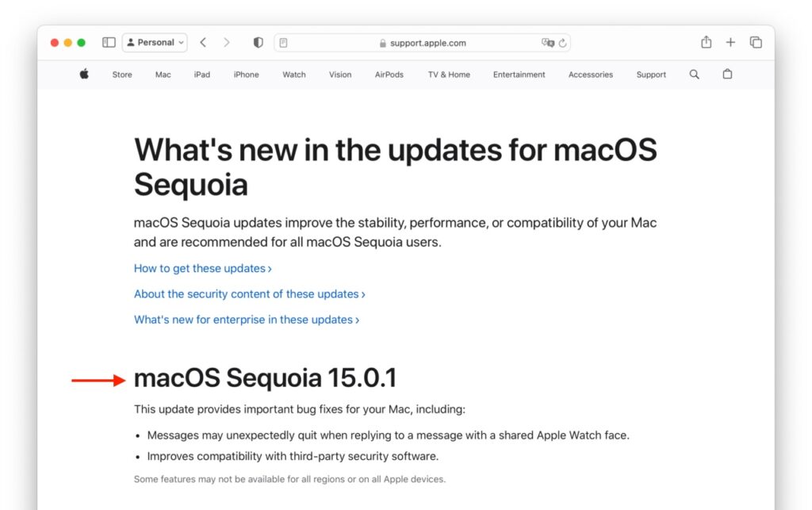
Task: Click the Share icon in the toolbar
Action: point(705,42)
